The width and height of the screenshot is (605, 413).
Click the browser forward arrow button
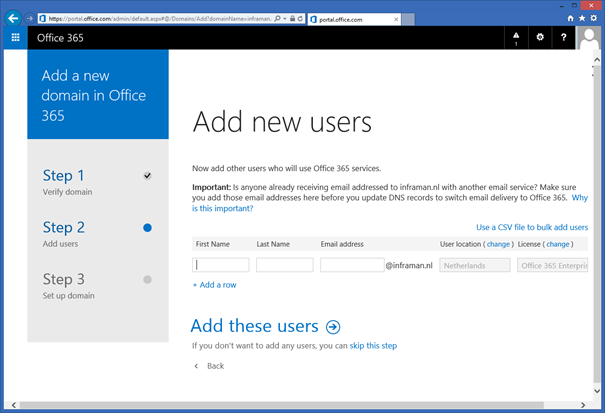[30, 18]
